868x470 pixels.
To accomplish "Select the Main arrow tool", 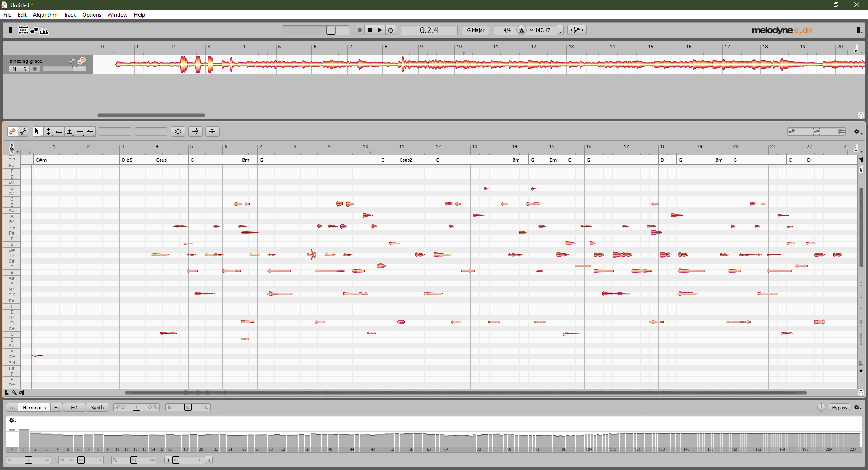I will click(x=38, y=132).
